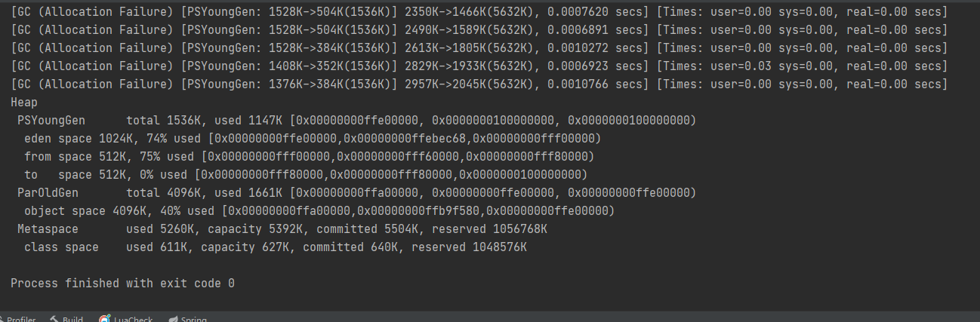Open the Profiler tool window tab
This screenshot has height=322, width=980.
[x=22, y=319]
